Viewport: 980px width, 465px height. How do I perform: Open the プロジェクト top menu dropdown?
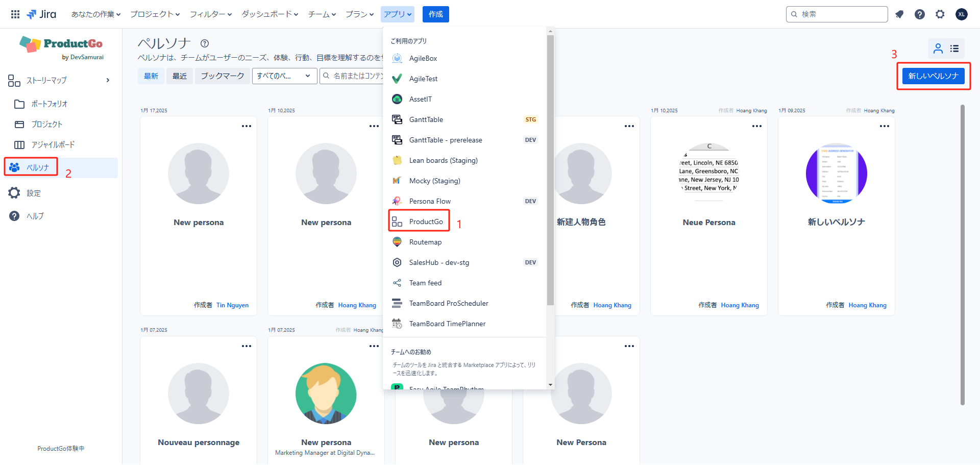(x=155, y=14)
